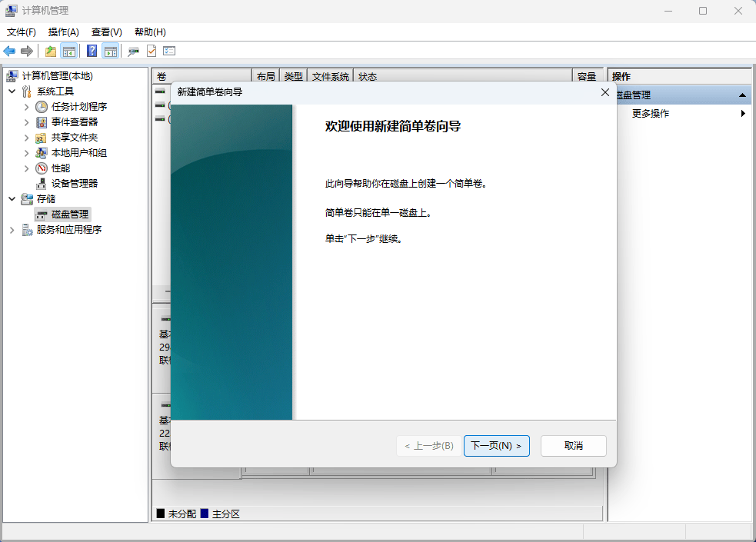Viewport: 756px width, 542px height.
Task: Open the 更多操作 submenu arrow
Action: click(x=743, y=114)
